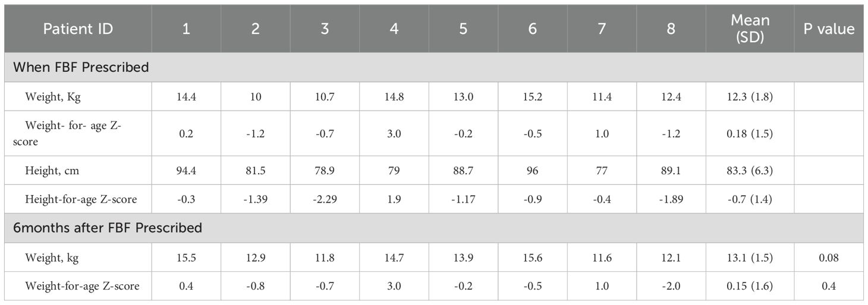The height and width of the screenshot is (305, 868).
Task: Select the column header for patient 8
Action: pos(671,29)
